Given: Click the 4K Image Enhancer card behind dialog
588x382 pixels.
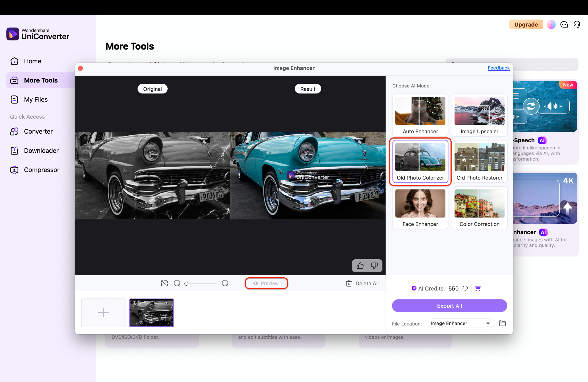Looking at the screenshot, I should [545, 214].
